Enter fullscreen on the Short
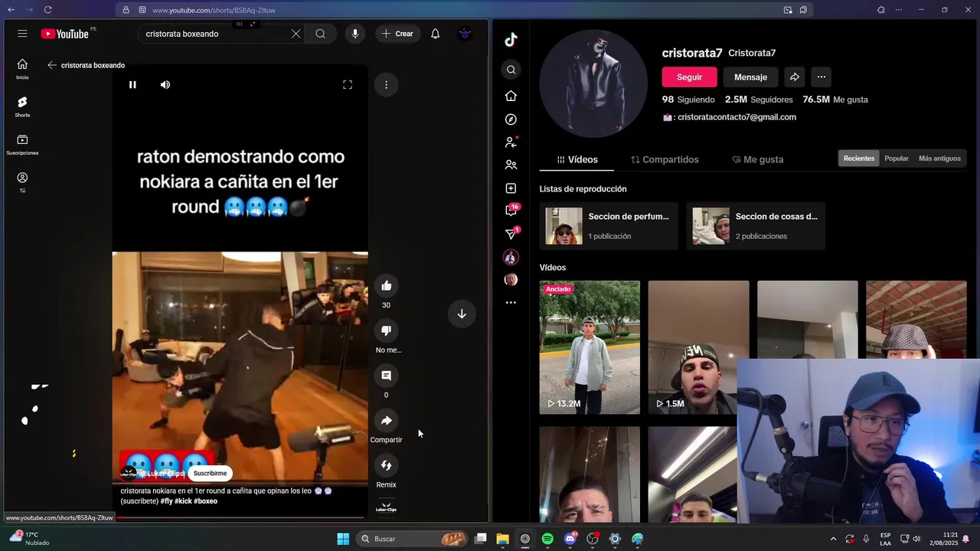The image size is (980, 551). pyautogui.click(x=348, y=85)
